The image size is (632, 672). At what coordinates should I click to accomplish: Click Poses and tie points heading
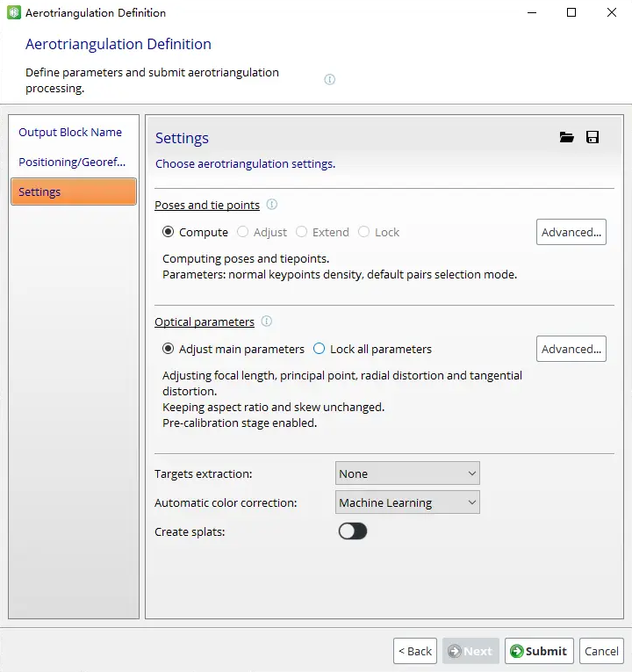207,205
